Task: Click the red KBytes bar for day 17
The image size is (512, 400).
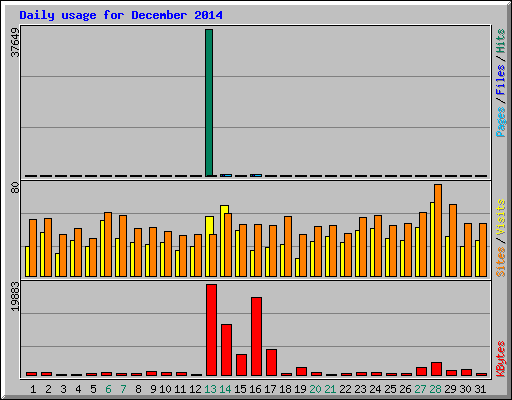Action: pos(271,362)
